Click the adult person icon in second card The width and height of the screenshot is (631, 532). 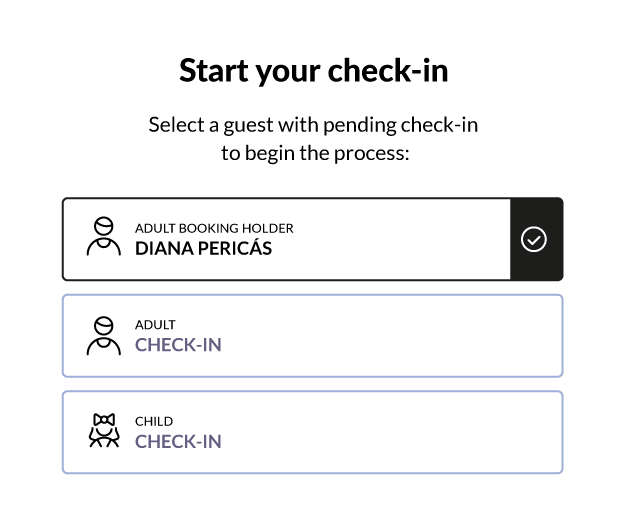pos(103,336)
